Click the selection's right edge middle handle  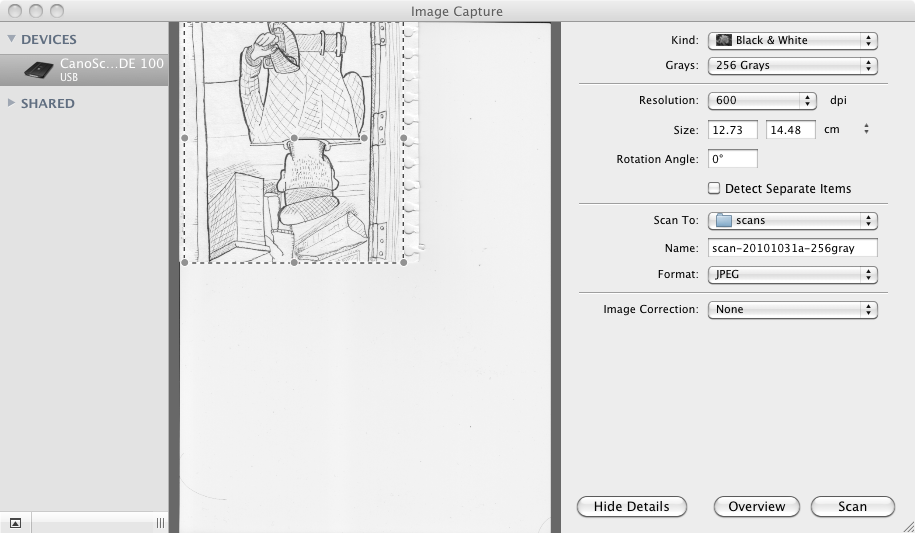(404, 138)
